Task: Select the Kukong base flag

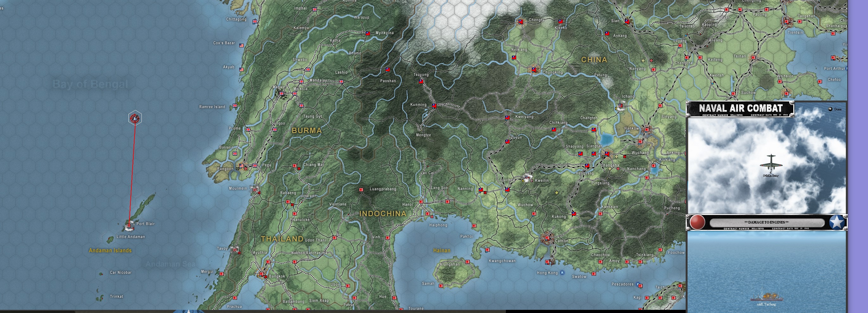Action: click(x=574, y=214)
